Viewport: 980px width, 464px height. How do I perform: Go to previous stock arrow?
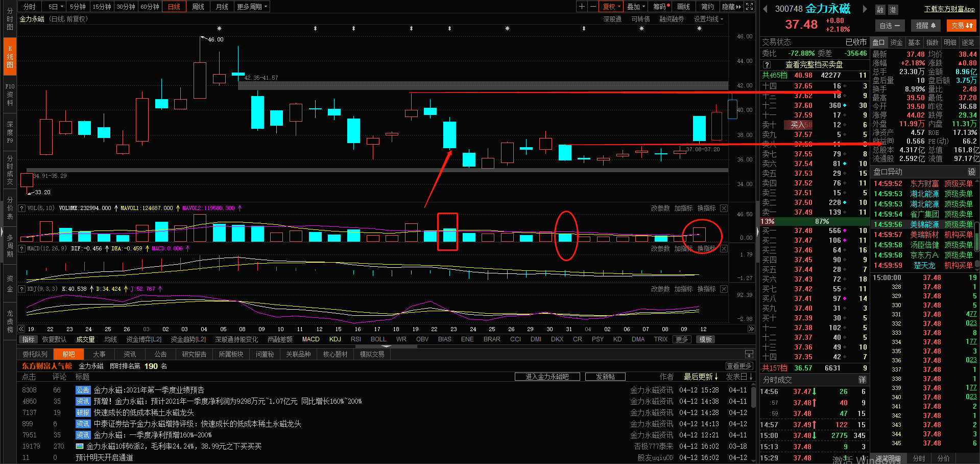(765, 9)
